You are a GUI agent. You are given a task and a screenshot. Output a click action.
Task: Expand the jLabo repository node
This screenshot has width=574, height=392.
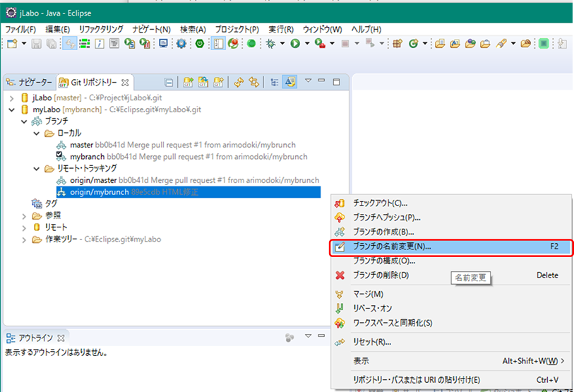click(x=12, y=98)
